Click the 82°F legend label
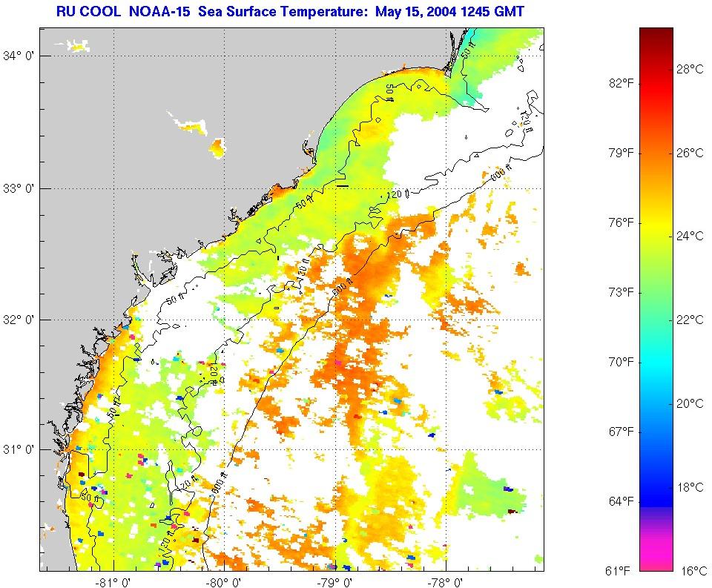712x588 pixels. click(622, 84)
